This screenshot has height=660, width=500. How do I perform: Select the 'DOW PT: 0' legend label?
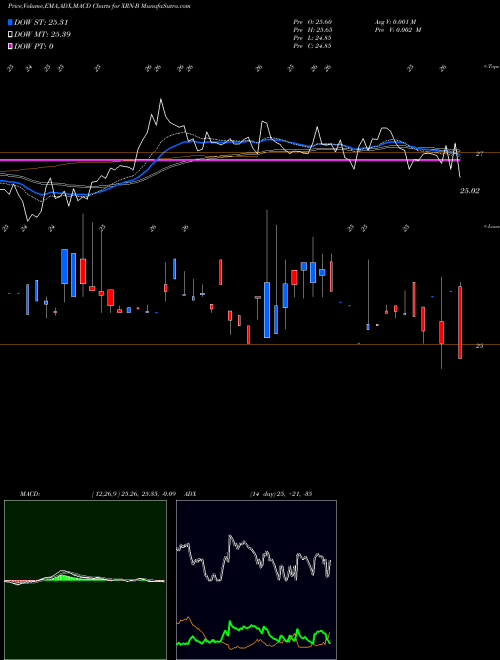point(34,46)
